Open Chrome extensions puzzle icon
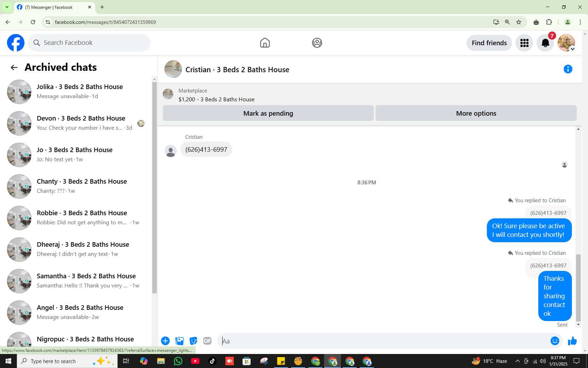The image size is (588, 368). click(549, 22)
